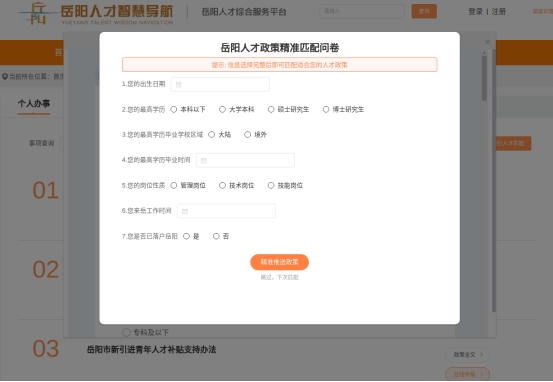The width and height of the screenshot is (553, 382).
Task: Select 博士研究生 education option
Action: (326, 109)
